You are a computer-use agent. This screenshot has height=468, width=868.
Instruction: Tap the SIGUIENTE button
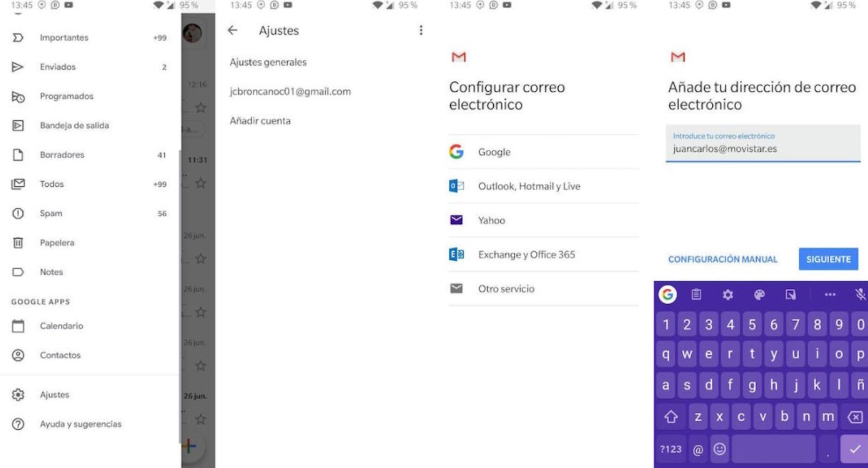click(x=828, y=259)
